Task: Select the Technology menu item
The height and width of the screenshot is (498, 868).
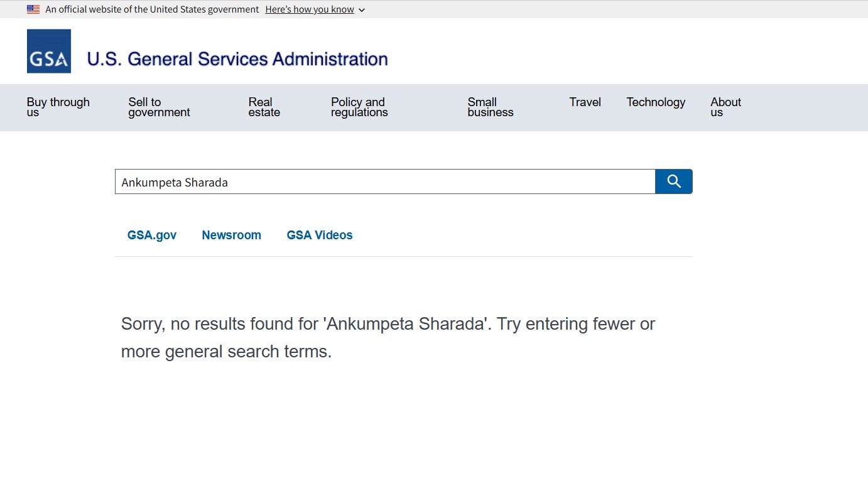Action: click(x=655, y=102)
